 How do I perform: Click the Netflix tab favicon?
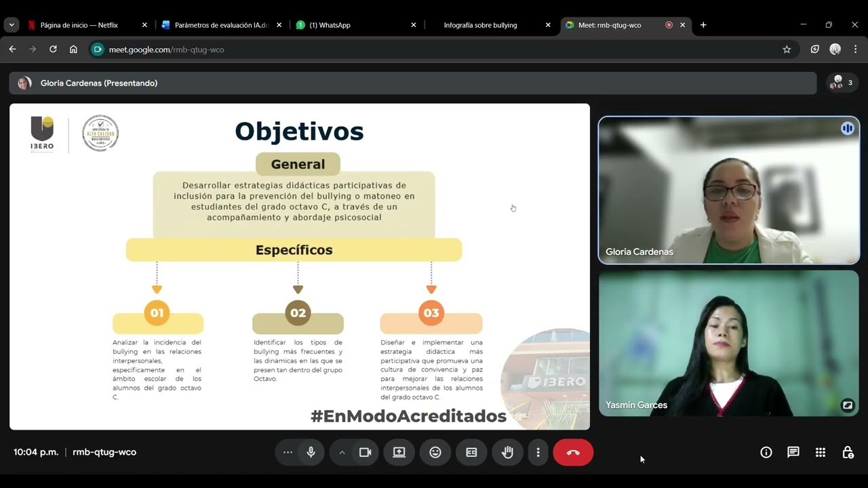(31, 25)
